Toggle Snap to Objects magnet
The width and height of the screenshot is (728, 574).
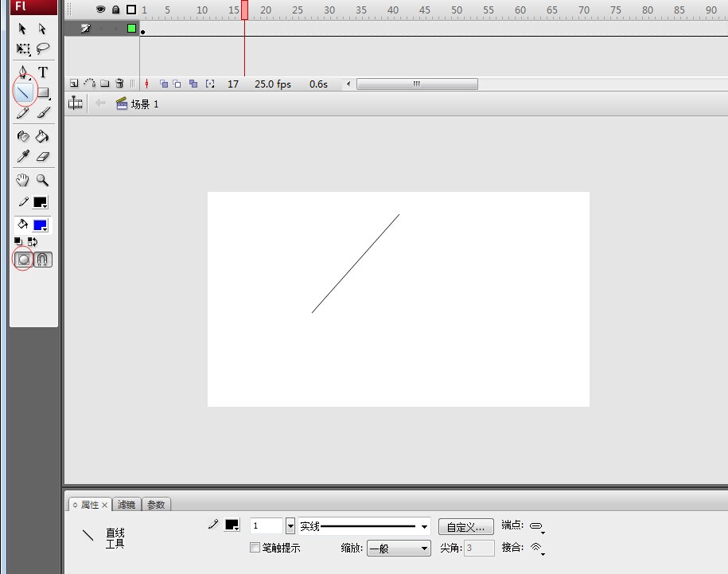43,260
